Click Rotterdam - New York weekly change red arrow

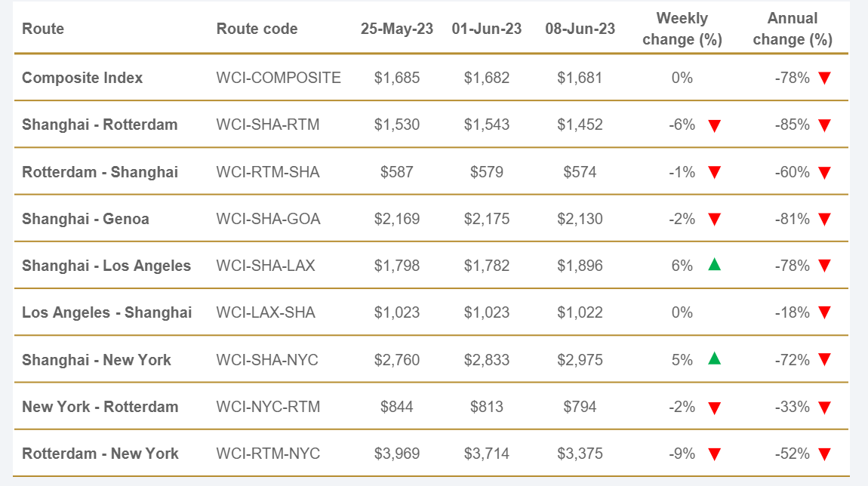714,454
